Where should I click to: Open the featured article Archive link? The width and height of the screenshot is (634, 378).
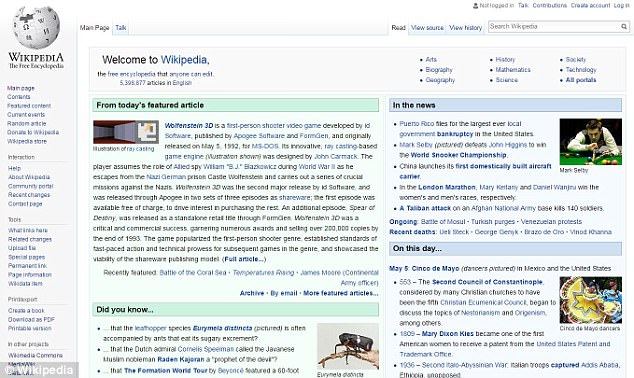tap(252, 293)
